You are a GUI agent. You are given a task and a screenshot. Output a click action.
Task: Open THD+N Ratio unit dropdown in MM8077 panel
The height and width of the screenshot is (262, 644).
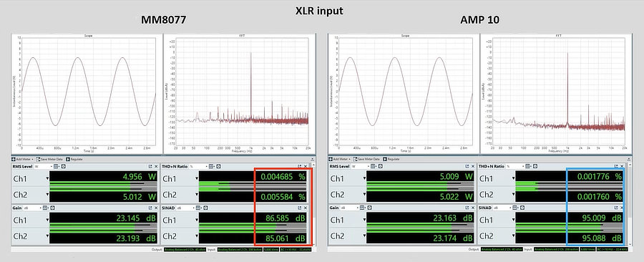[x=198, y=166]
